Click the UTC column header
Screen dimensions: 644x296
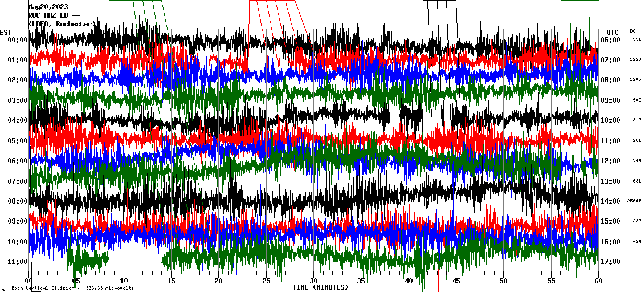(613, 32)
